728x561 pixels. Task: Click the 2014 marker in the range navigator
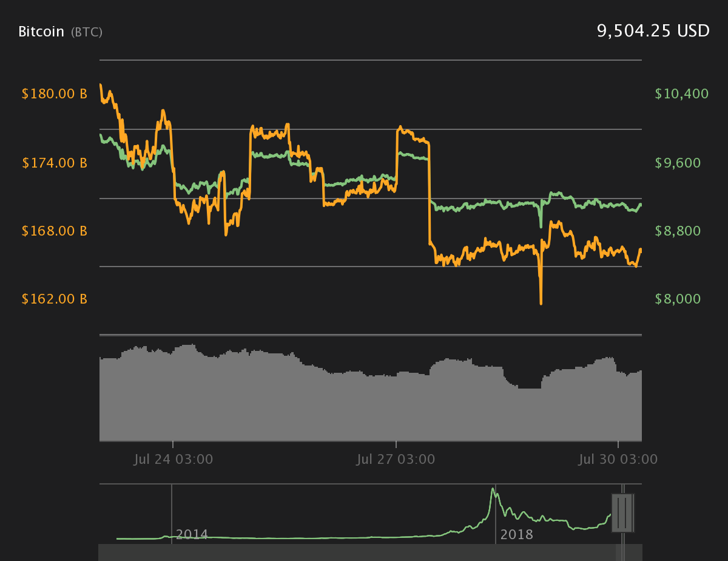(192, 535)
